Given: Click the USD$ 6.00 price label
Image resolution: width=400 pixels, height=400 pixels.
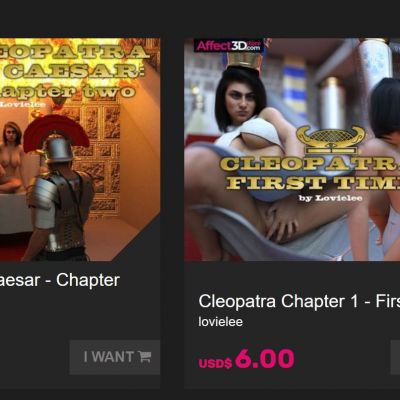Looking at the screenshot, I should 246,359.
